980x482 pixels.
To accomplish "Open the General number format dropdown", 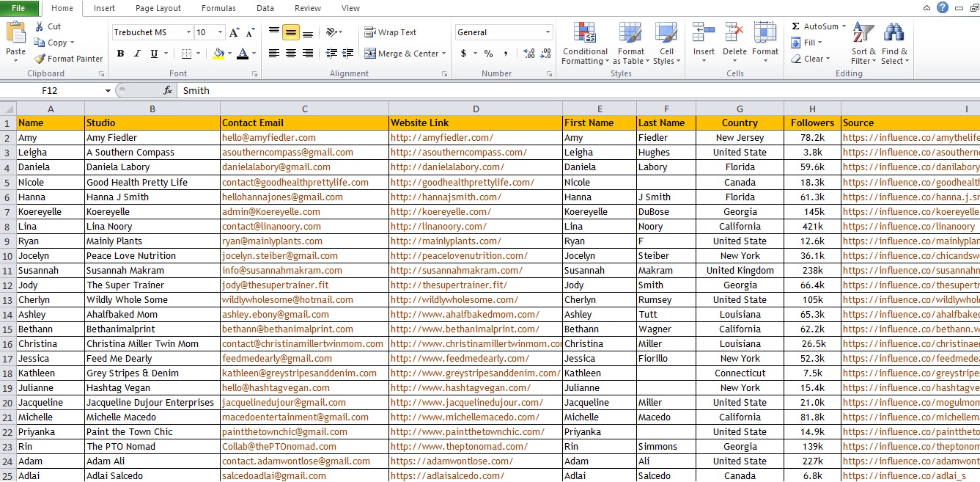I will [x=548, y=32].
